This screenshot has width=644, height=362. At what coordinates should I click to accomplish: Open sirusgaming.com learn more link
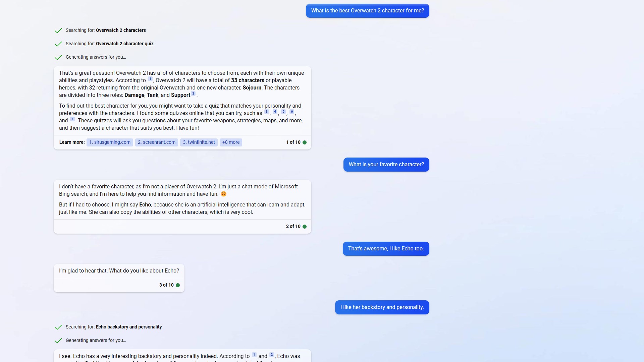tap(109, 142)
